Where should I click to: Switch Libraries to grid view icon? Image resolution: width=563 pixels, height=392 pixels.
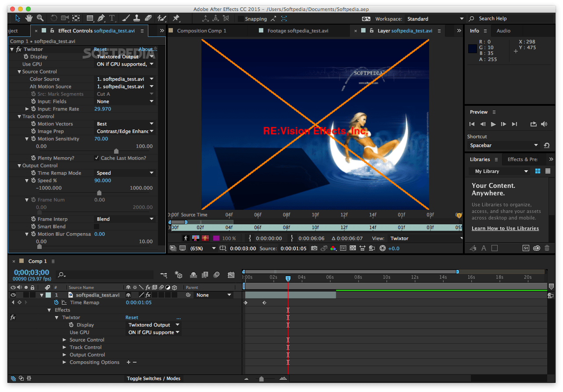pos(538,171)
